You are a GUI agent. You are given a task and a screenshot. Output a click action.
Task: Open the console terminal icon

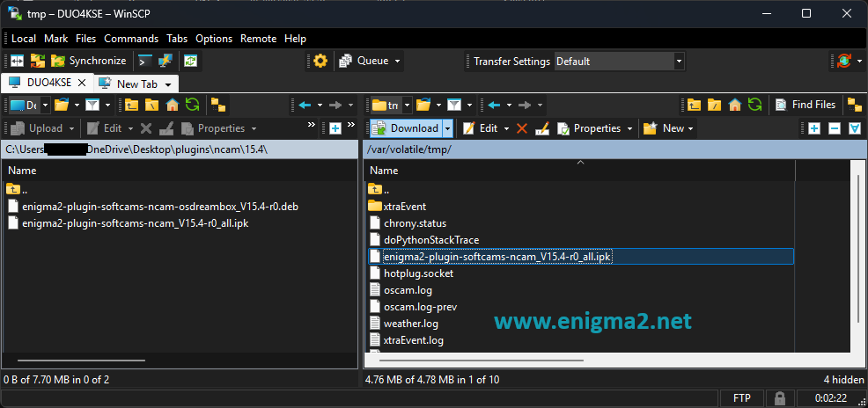[145, 61]
